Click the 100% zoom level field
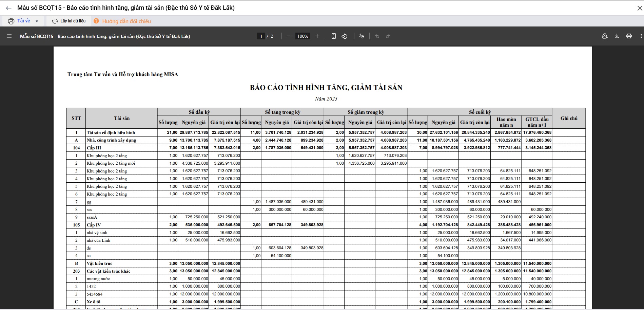 pyautogui.click(x=303, y=36)
